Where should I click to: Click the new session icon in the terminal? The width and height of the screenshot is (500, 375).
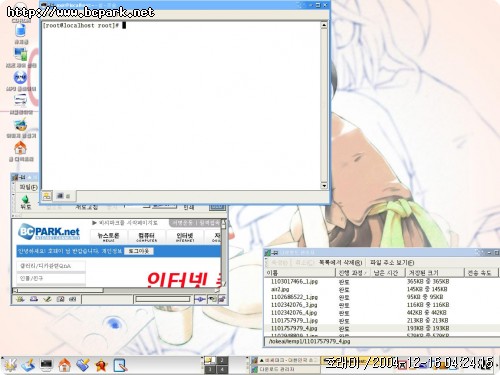click(47, 196)
